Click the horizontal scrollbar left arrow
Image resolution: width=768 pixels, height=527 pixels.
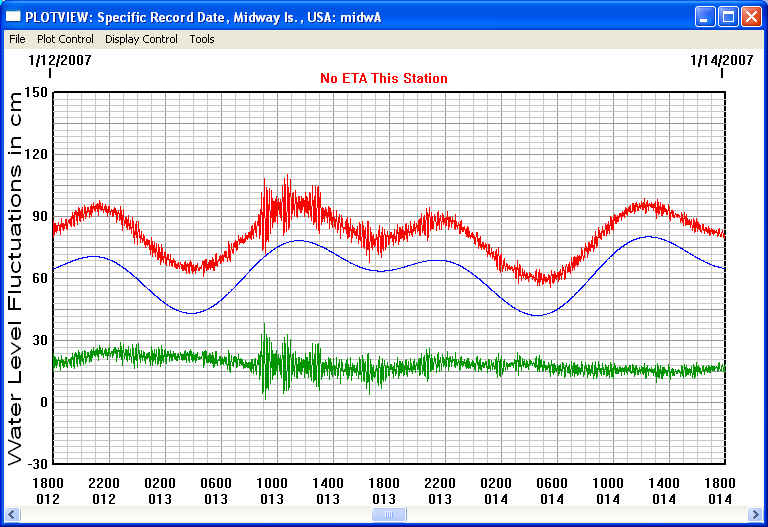pyautogui.click(x=12, y=514)
